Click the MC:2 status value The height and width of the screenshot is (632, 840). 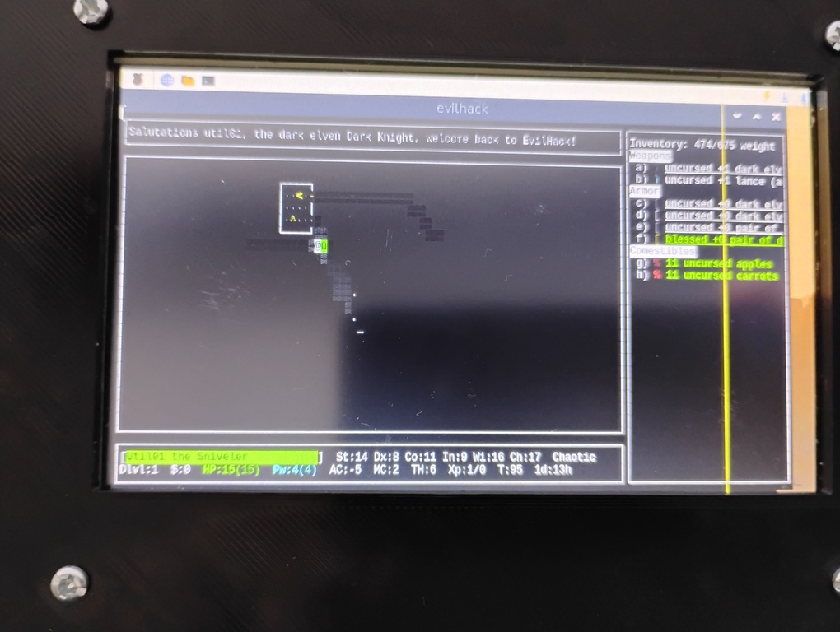click(386, 469)
